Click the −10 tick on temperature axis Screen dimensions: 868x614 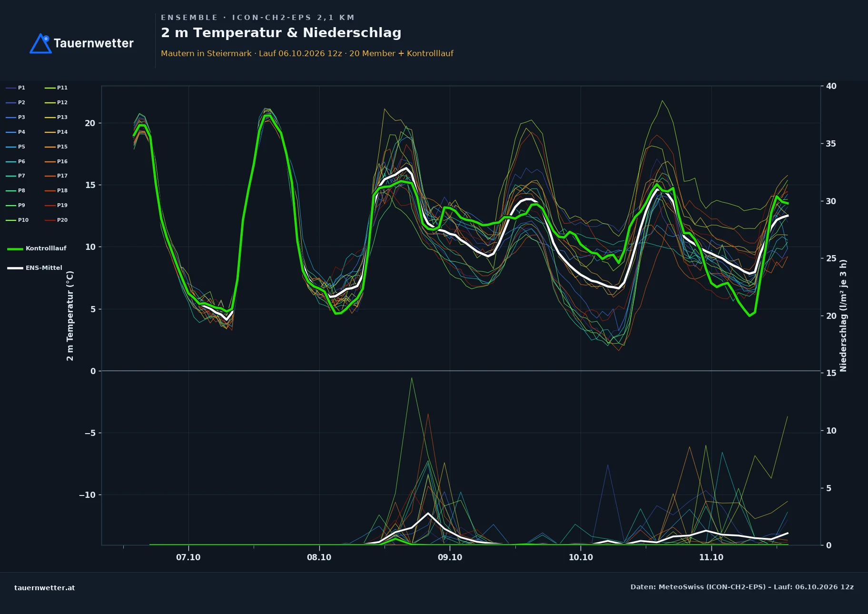(87, 495)
